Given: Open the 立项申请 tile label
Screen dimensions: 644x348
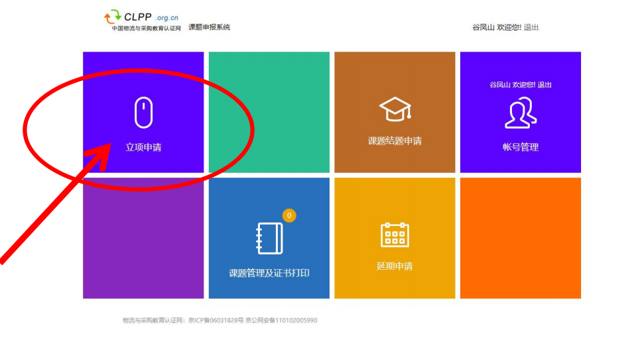Looking at the screenshot, I should (143, 147).
